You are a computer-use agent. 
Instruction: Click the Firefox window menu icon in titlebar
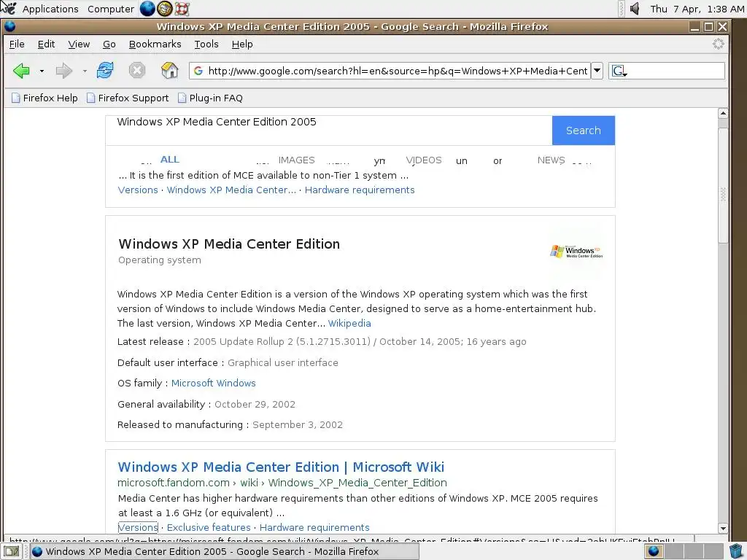click(10, 26)
